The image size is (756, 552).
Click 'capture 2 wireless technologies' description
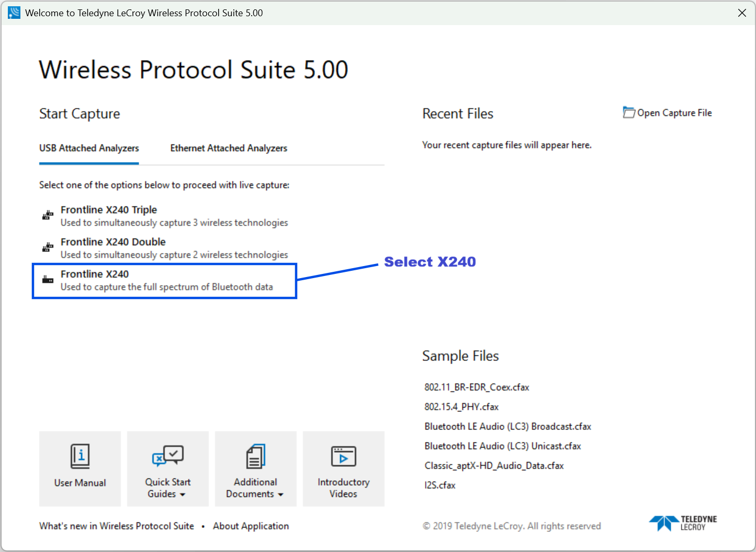click(174, 255)
